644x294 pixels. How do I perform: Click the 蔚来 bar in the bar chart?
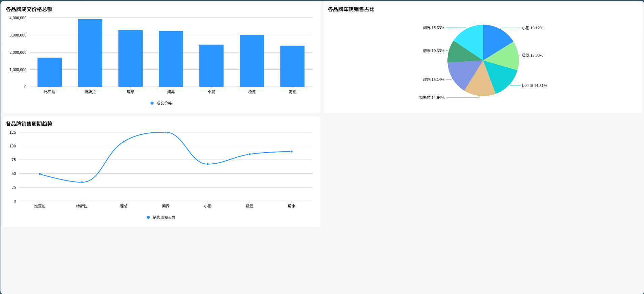pos(292,66)
